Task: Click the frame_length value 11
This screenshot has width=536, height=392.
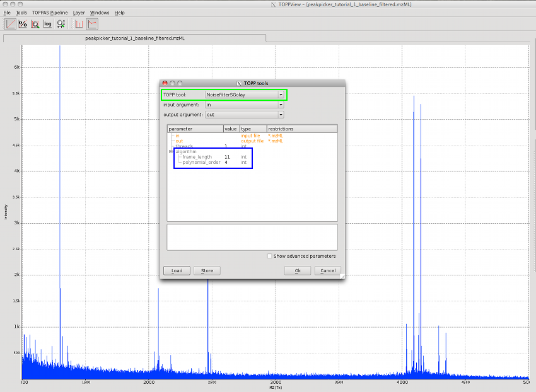Action: click(x=228, y=158)
